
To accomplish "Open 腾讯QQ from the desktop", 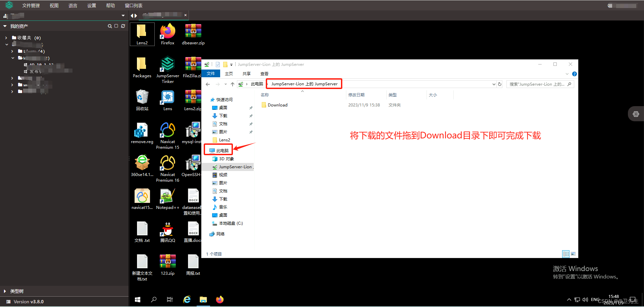I will (167, 229).
